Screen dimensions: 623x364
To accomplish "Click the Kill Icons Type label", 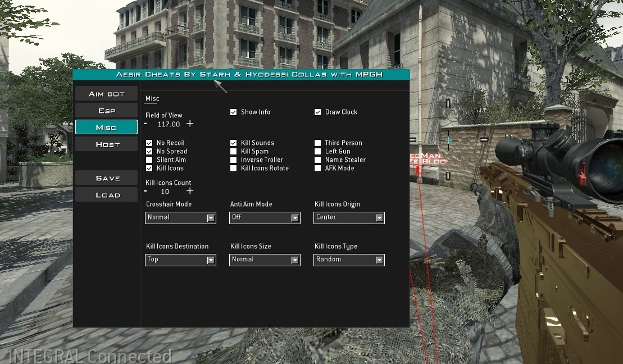I will pos(336,247).
